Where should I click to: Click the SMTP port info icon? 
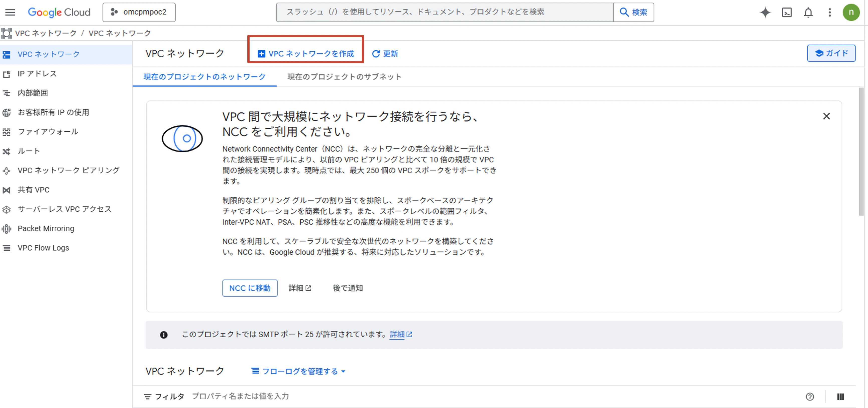coord(163,335)
